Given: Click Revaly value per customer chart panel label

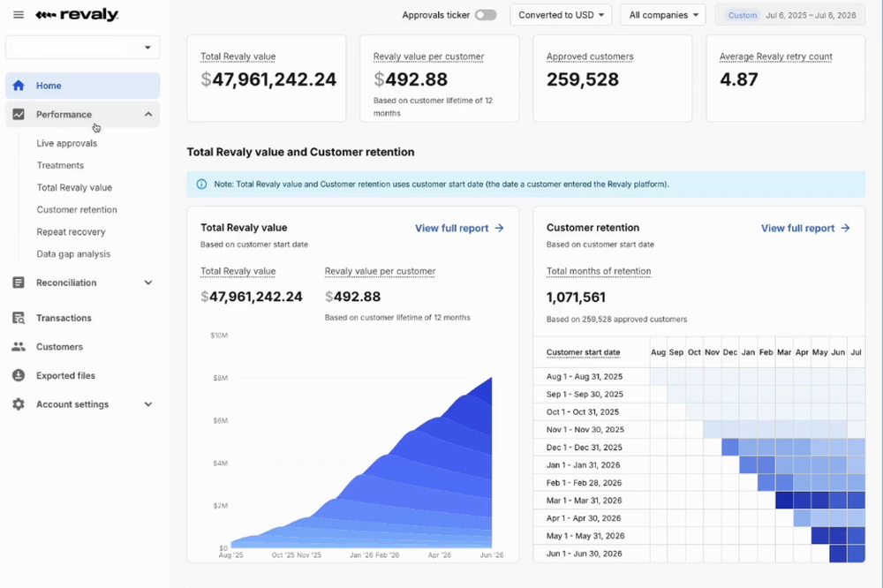Looking at the screenshot, I should [x=380, y=271].
